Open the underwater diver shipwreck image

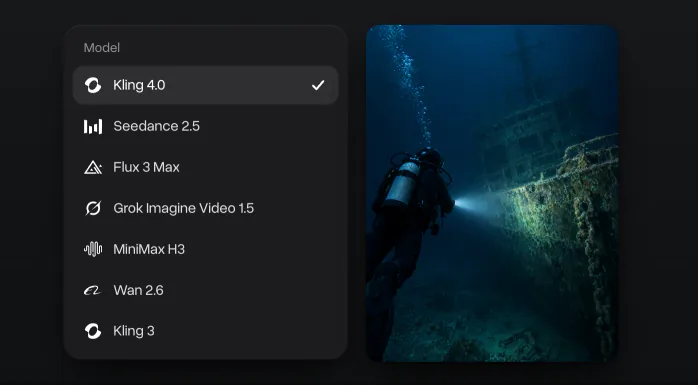pyautogui.click(x=492, y=193)
